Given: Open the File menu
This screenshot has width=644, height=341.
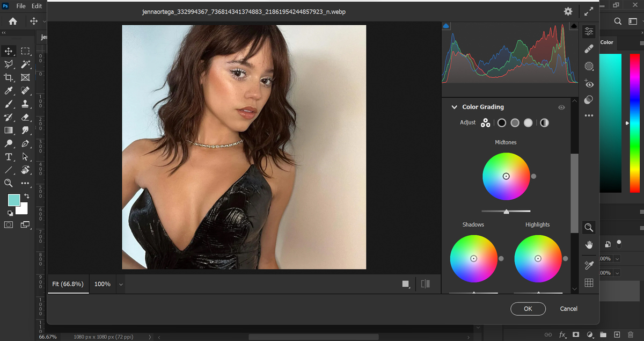Looking at the screenshot, I should coord(21,6).
